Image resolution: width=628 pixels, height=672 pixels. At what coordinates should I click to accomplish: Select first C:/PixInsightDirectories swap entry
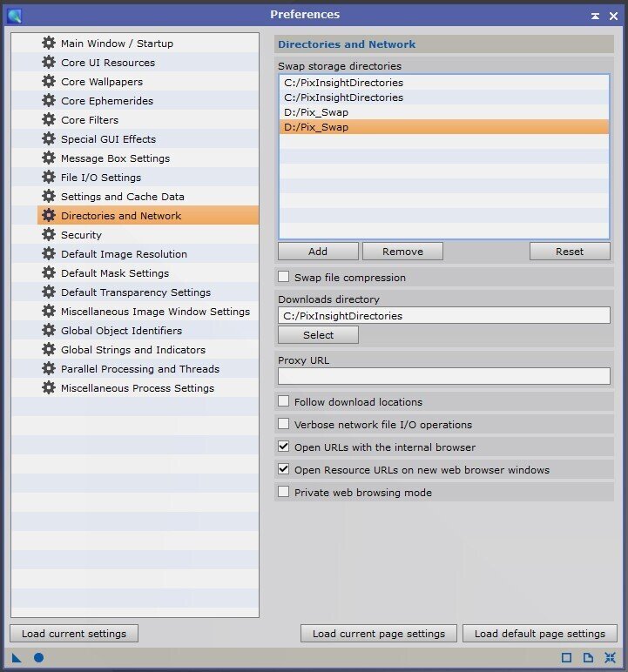pos(444,83)
